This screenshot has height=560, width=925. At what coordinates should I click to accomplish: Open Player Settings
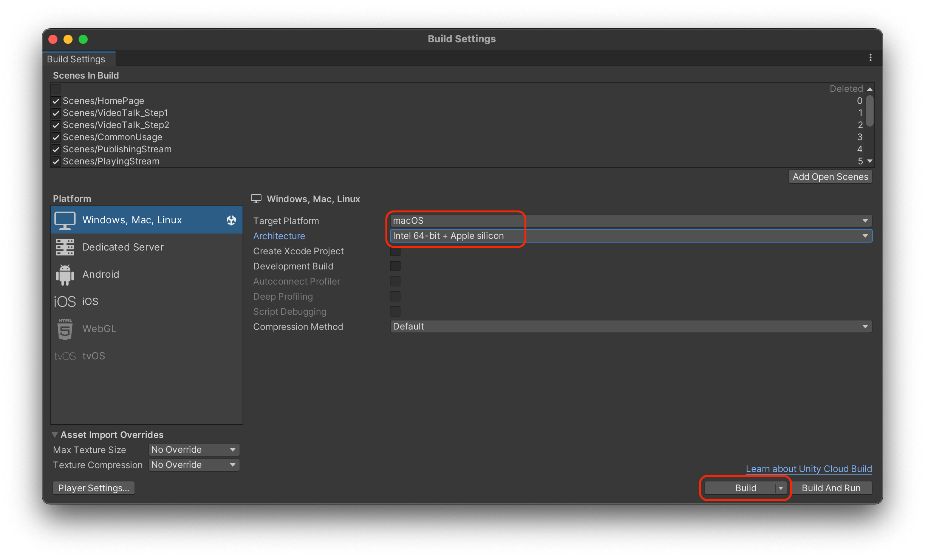(93, 488)
